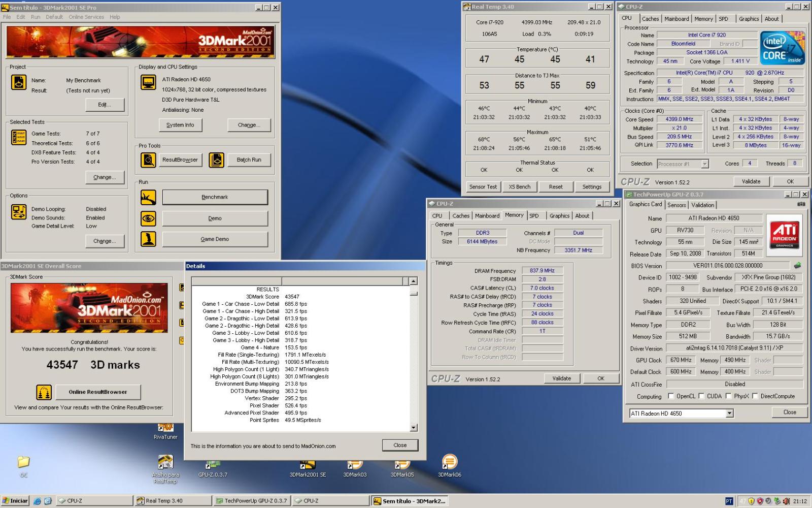The image size is (812, 508).
Task: Open the OC folder on the desktop
Action: (23, 466)
